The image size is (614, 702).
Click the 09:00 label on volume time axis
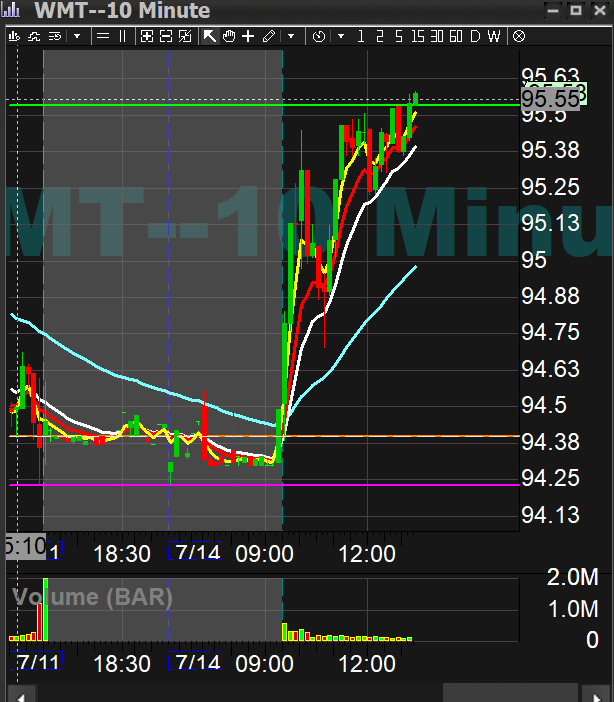click(x=264, y=664)
